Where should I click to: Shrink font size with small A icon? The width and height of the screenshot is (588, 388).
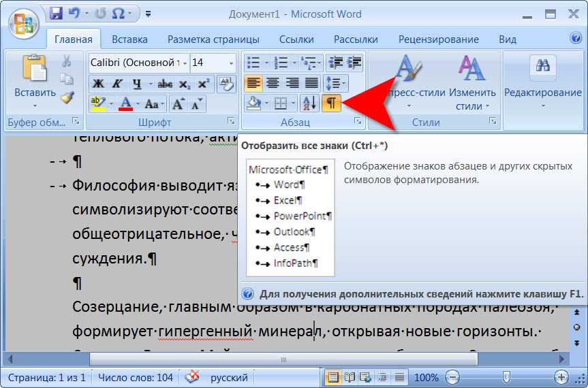coord(196,103)
